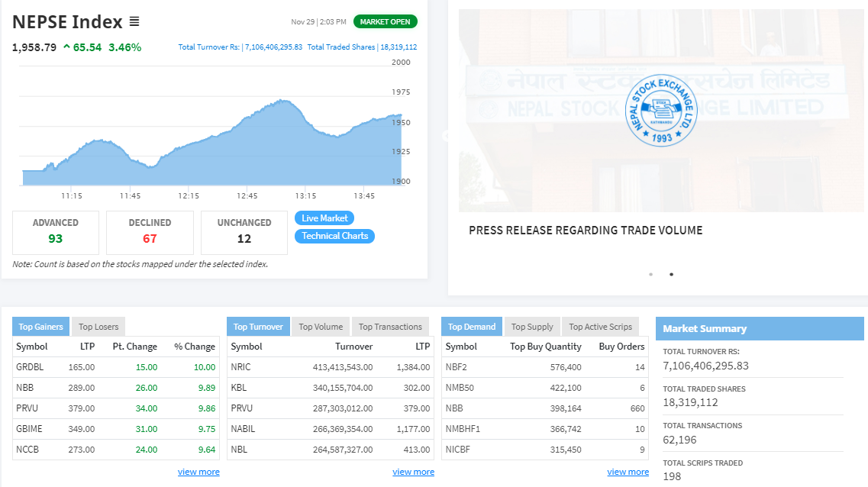868x487 pixels.
Task: Click view more under Top Demand table
Action: click(628, 472)
